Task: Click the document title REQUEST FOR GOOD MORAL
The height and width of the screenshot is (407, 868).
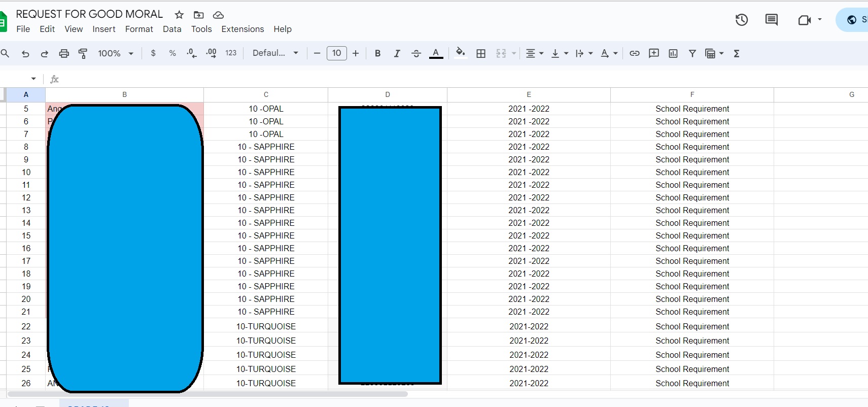Action: 89,14
